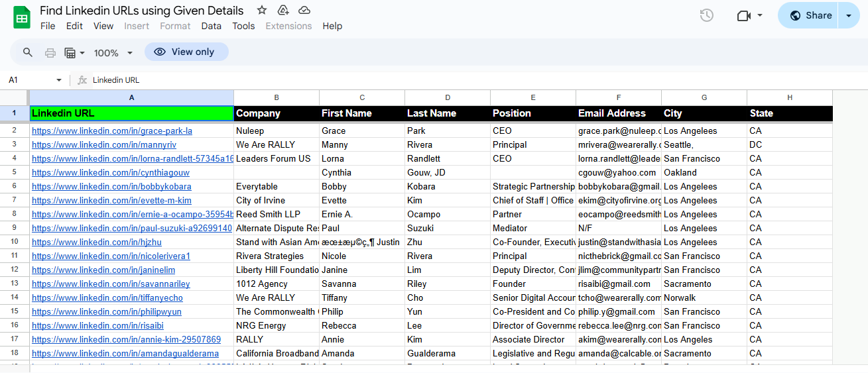Click the View only button

[x=186, y=52]
